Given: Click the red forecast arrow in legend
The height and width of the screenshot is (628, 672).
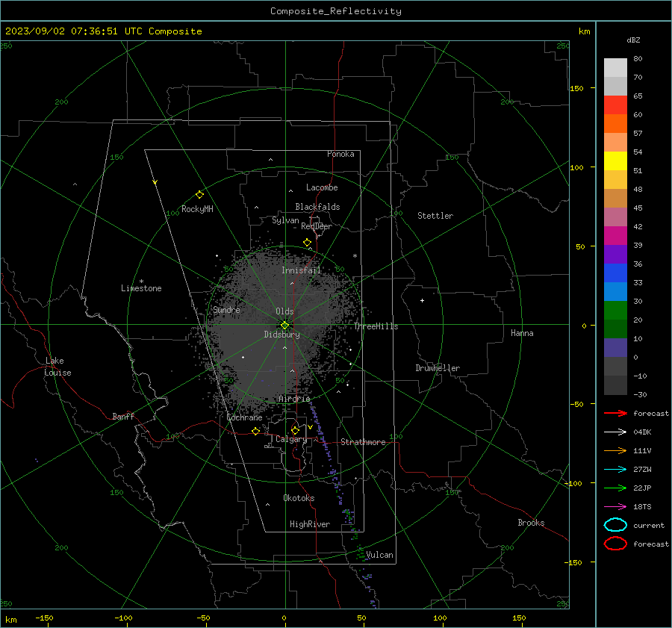Looking at the screenshot, I should coord(615,413).
